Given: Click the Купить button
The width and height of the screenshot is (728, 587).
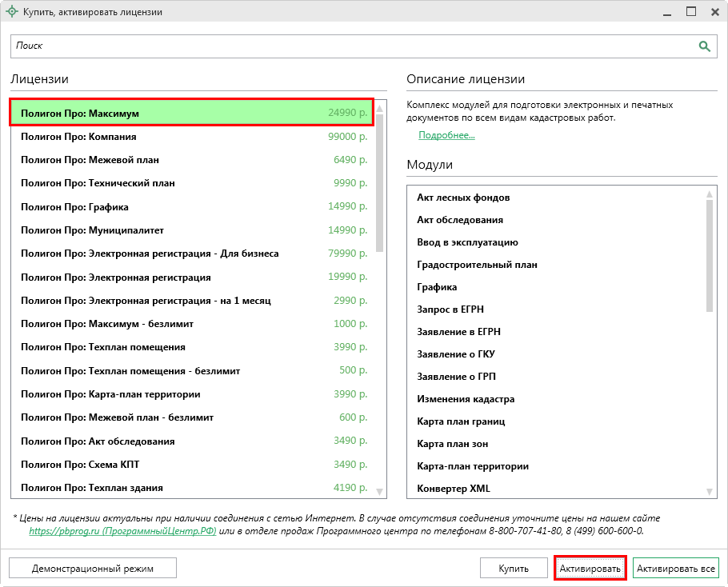Looking at the screenshot, I should coord(514,568).
